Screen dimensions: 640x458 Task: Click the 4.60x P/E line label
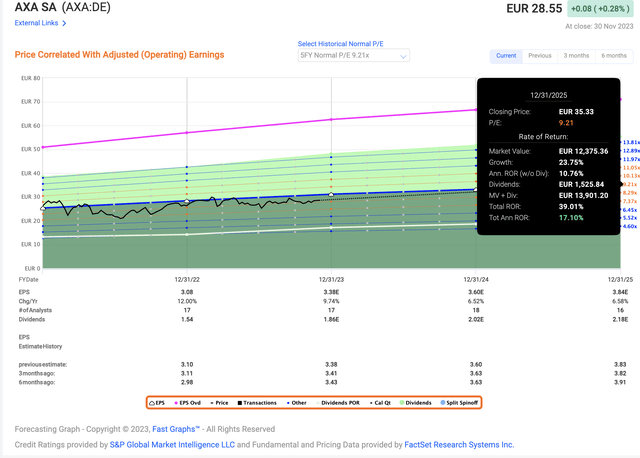coord(630,226)
